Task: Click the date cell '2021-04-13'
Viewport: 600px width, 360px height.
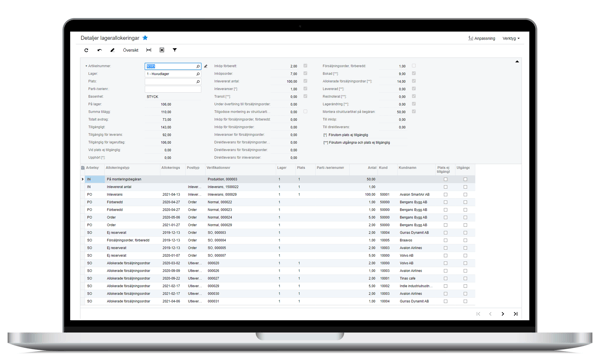Action: (x=171, y=194)
